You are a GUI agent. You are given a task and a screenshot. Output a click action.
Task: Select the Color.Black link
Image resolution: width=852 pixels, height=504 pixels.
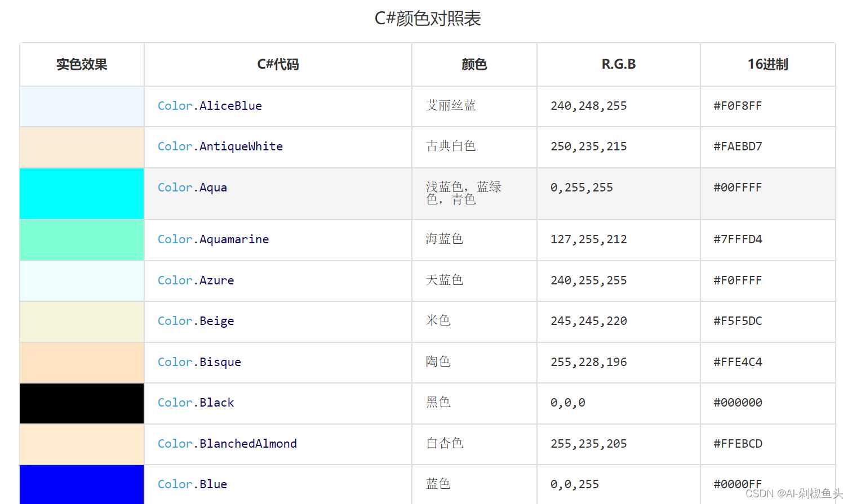pyautogui.click(x=196, y=402)
